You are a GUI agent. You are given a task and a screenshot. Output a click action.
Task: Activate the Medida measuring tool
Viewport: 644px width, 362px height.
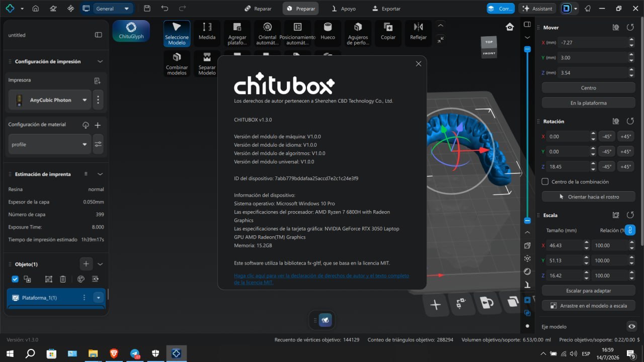(207, 33)
